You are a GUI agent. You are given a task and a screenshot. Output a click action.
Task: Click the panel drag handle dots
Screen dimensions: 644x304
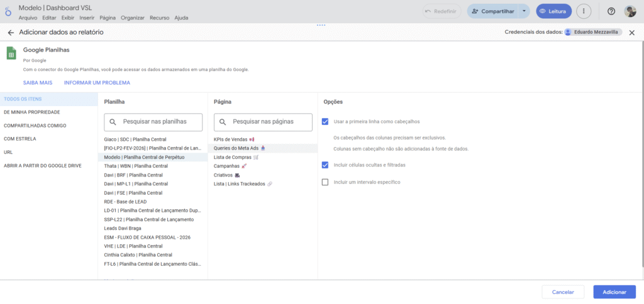[x=321, y=25]
